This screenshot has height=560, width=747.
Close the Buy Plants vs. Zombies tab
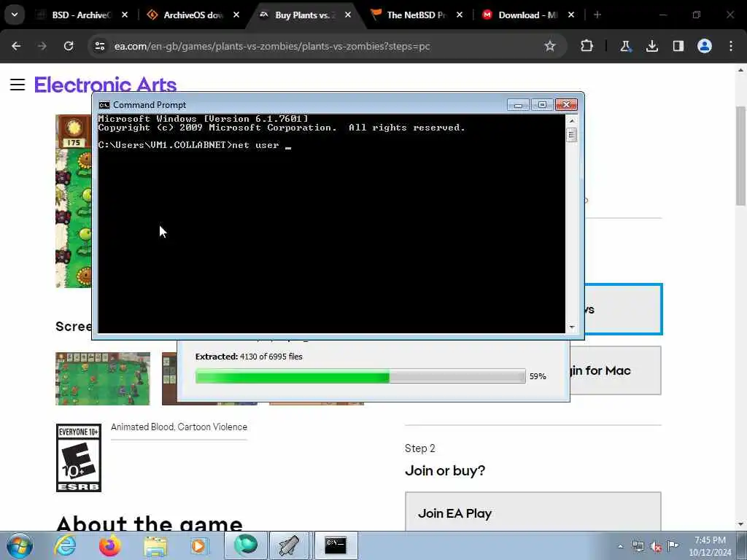348,15
